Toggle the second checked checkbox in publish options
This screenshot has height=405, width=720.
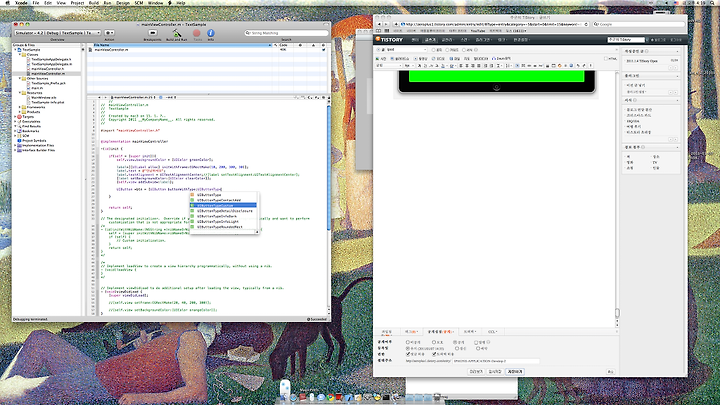coord(434,354)
